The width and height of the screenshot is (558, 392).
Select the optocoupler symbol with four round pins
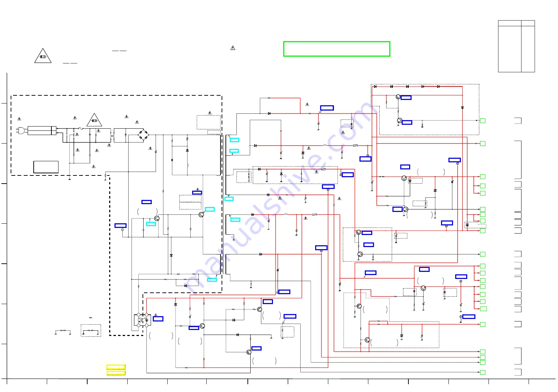[143, 320]
